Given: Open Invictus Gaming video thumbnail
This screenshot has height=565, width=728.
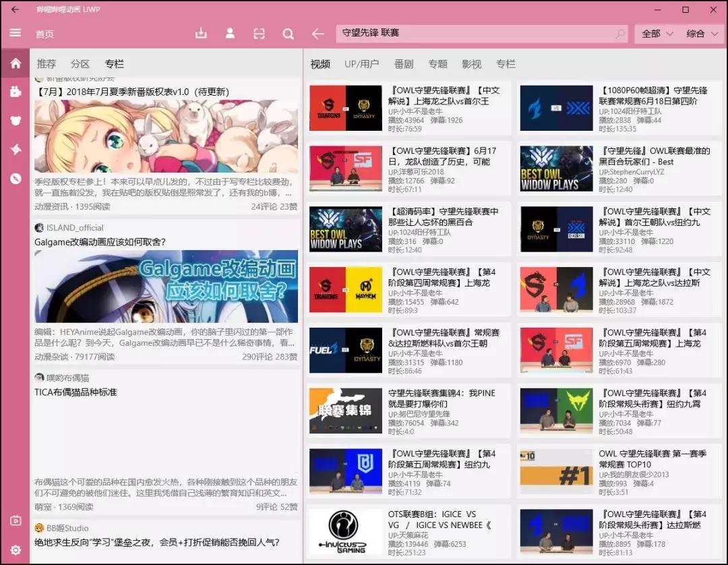Looking at the screenshot, I should pos(345,531).
